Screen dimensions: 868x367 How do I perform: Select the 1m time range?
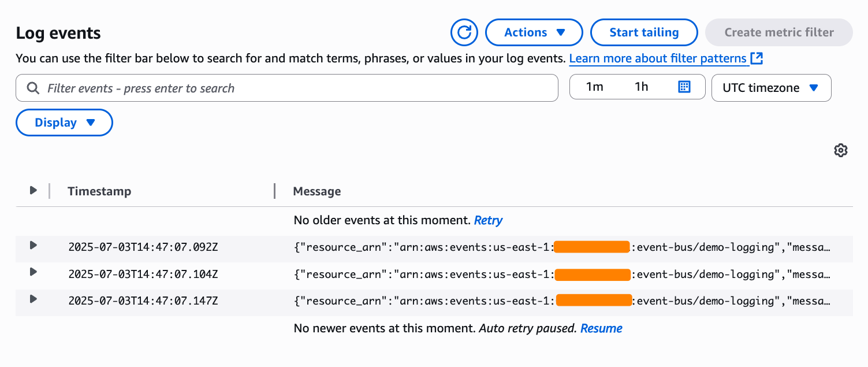[x=594, y=87]
